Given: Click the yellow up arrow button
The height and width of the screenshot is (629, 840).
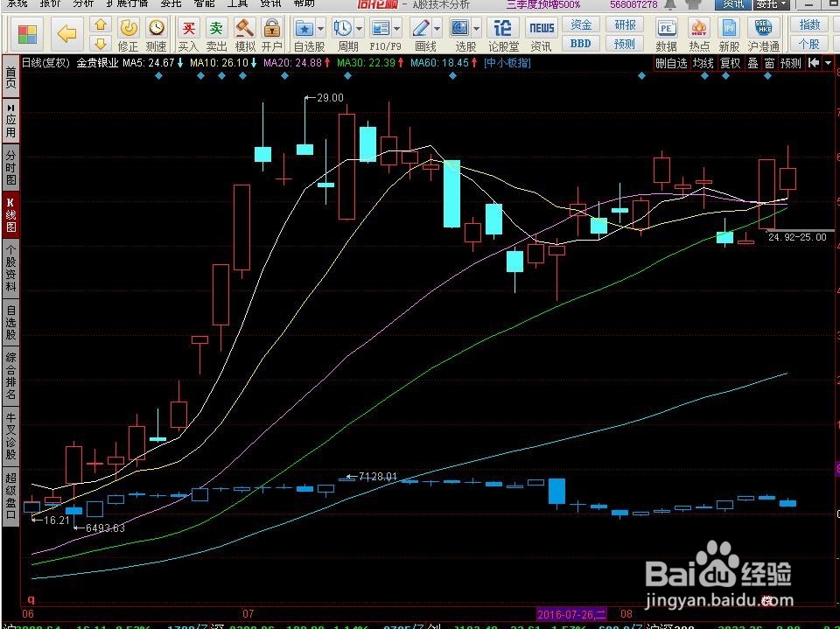Looking at the screenshot, I should click(x=100, y=25).
